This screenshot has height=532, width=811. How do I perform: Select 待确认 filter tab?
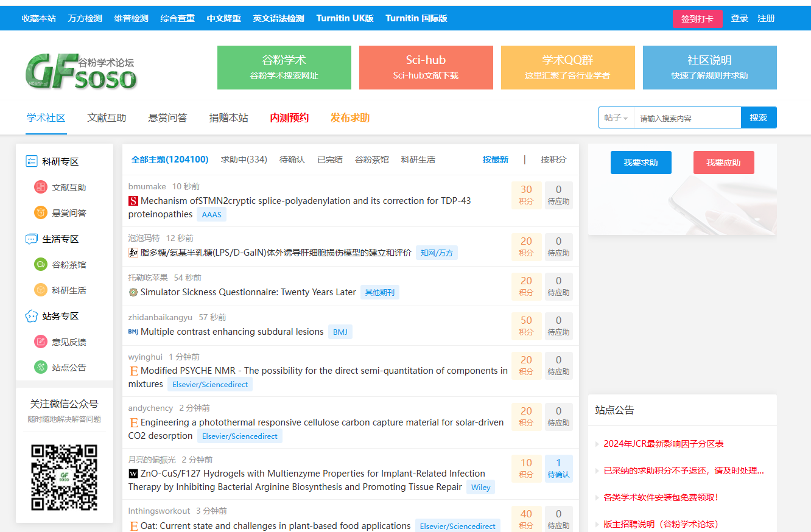click(292, 159)
